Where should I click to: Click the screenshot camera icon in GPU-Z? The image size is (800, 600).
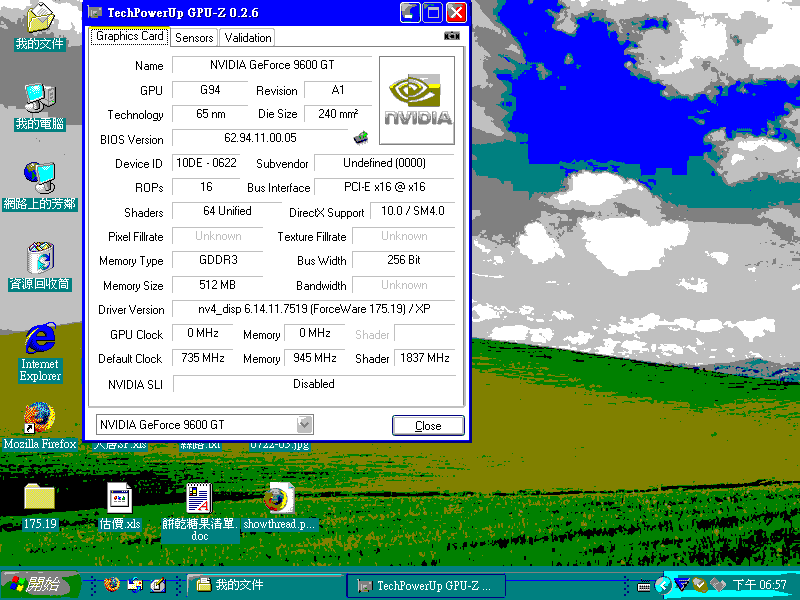(x=452, y=36)
